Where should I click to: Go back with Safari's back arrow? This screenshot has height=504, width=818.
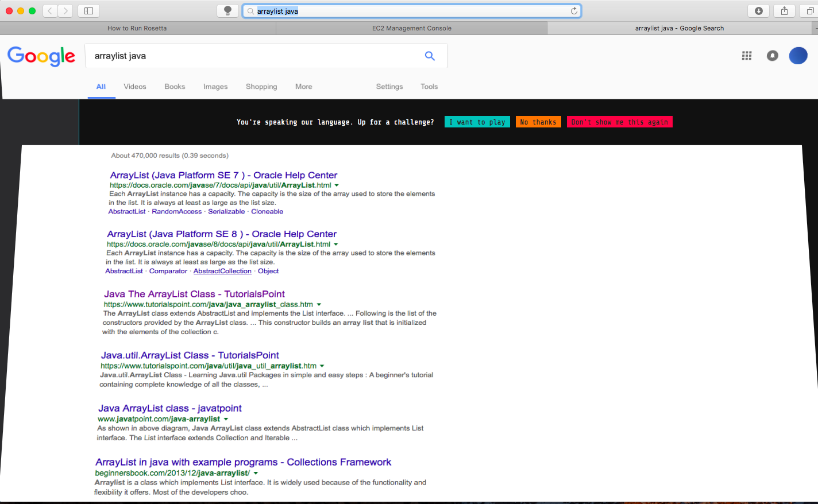click(50, 11)
